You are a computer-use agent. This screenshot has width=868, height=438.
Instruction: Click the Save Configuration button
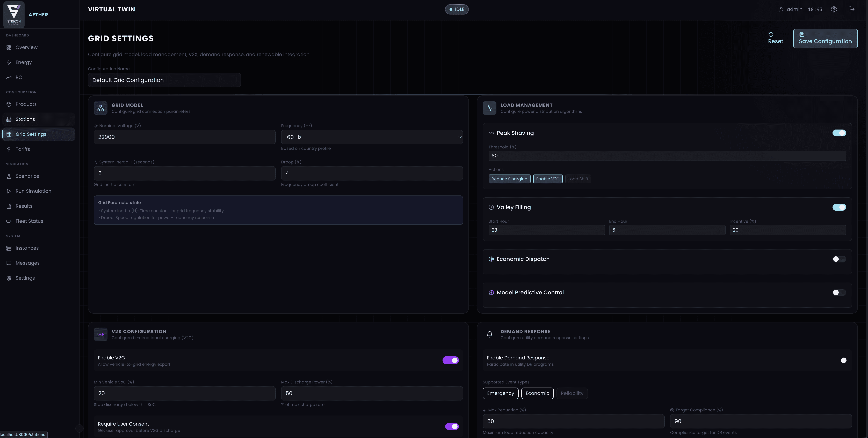coord(825,38)
